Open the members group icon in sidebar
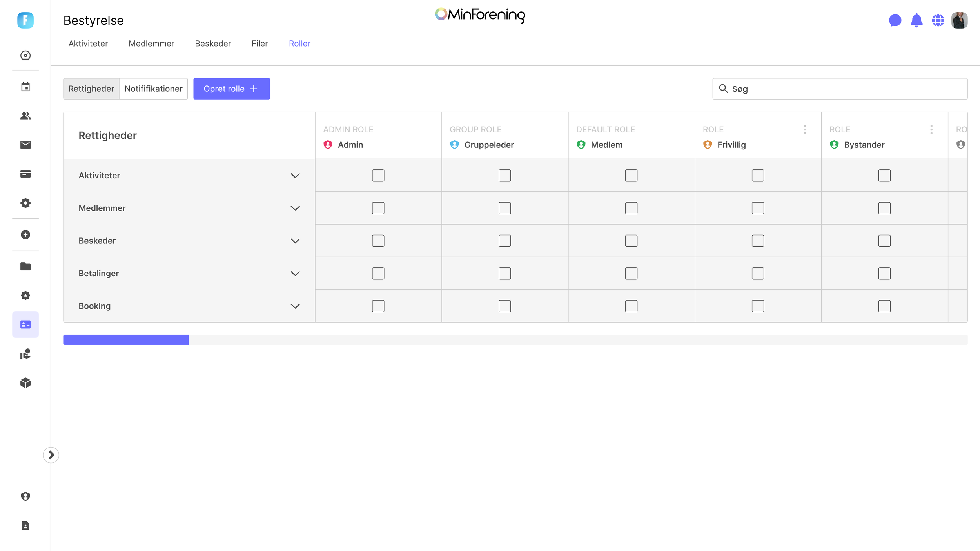The height and width of the screenshot is (551, 980). pyautogui.click(x=25, y=116)
